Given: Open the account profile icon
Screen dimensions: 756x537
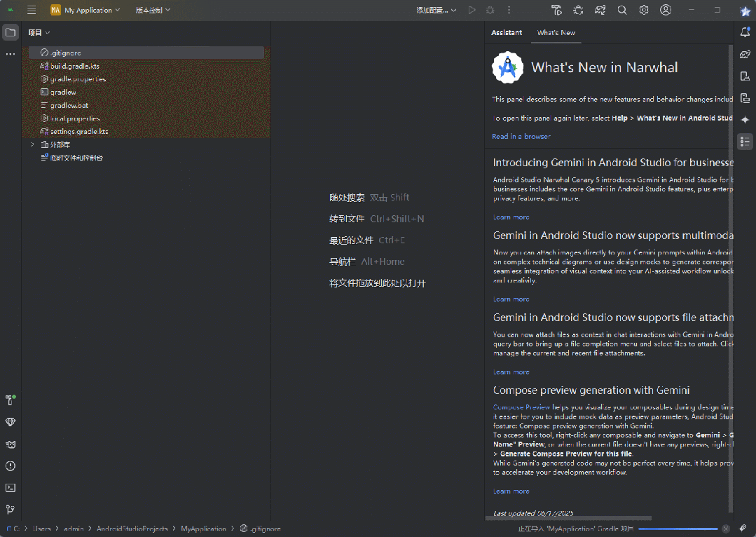Looking at the screenshot, I should tap(666, 10).
